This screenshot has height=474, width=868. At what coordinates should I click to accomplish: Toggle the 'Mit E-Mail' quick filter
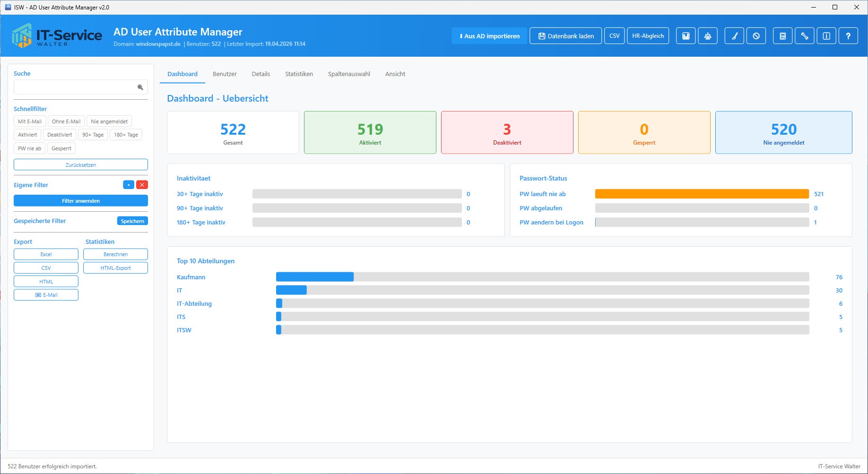click(30, 121)
